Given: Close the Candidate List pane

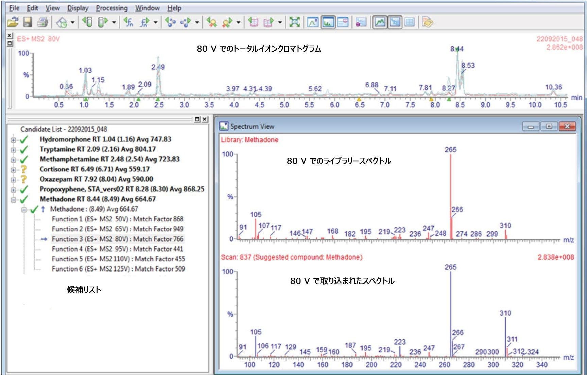Looking at the screenshot, I should pyautogui.click(x=205, y=119).
